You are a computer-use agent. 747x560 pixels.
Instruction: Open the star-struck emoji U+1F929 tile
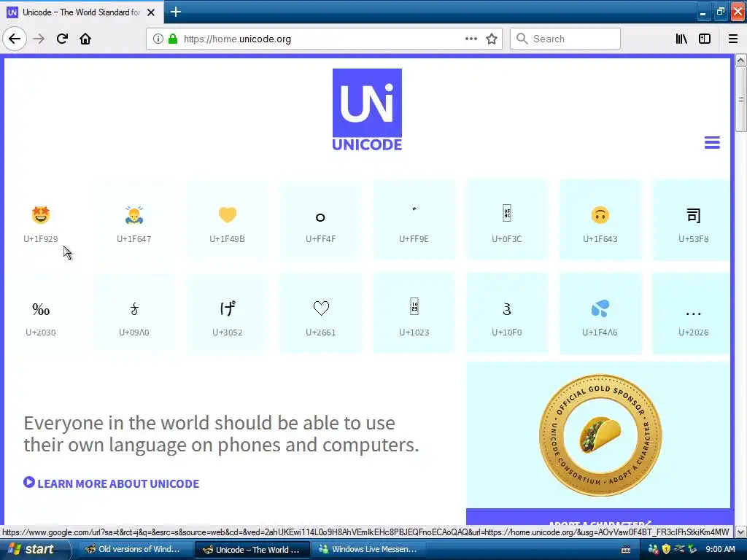point(41,220)
